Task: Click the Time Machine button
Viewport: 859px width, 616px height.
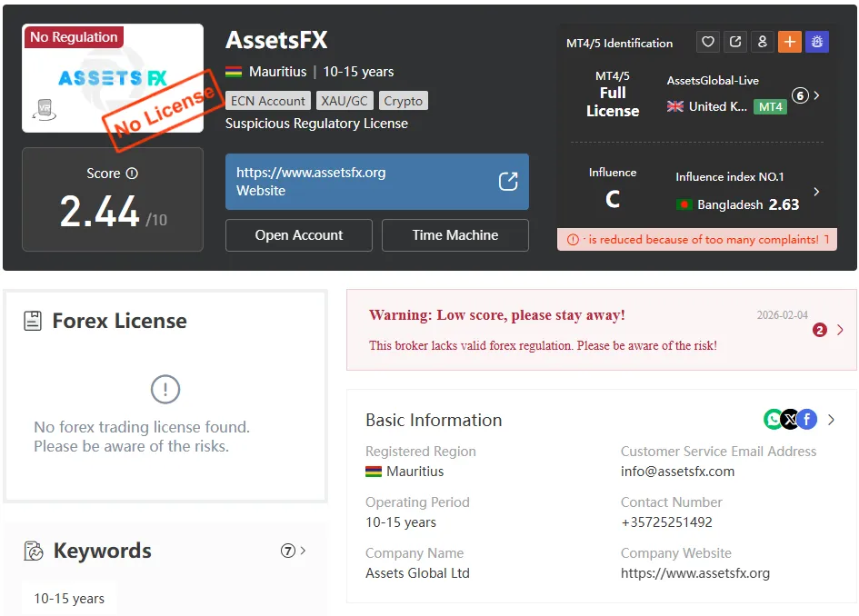Action: click(x=455, y=235)
